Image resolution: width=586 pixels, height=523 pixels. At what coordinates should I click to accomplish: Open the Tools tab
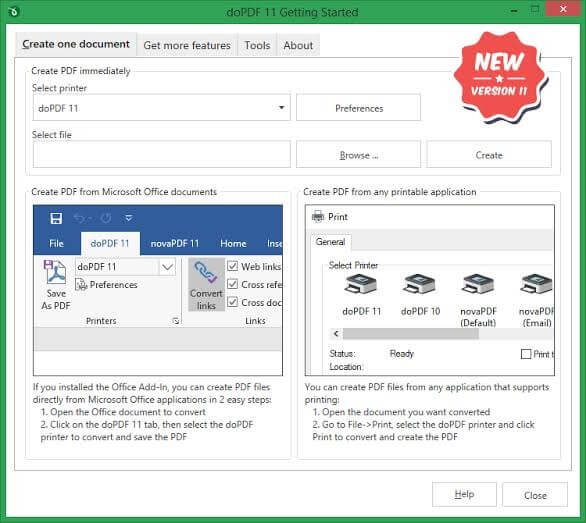[x=257, y=45]
